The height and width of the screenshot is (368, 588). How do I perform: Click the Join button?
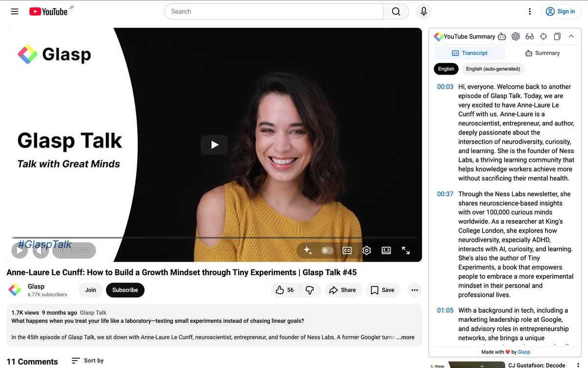pyautogui.click(x=91, y=290)
